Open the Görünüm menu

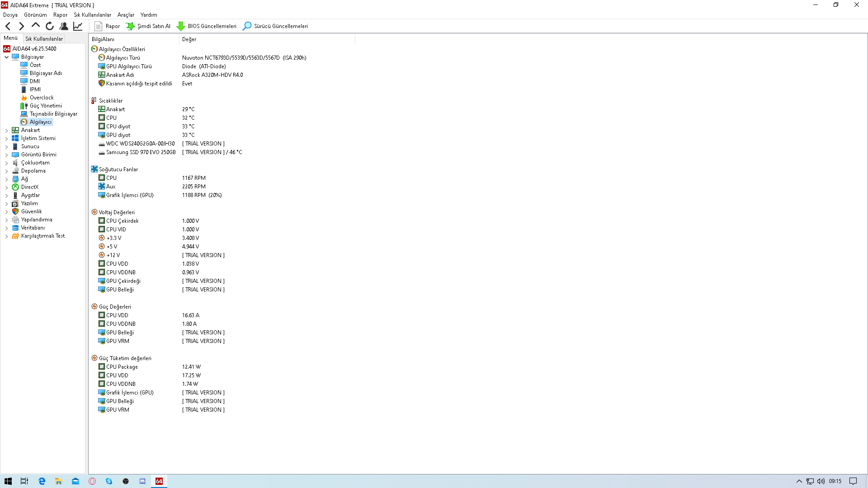pyautogui.click(x=35, y=15)
